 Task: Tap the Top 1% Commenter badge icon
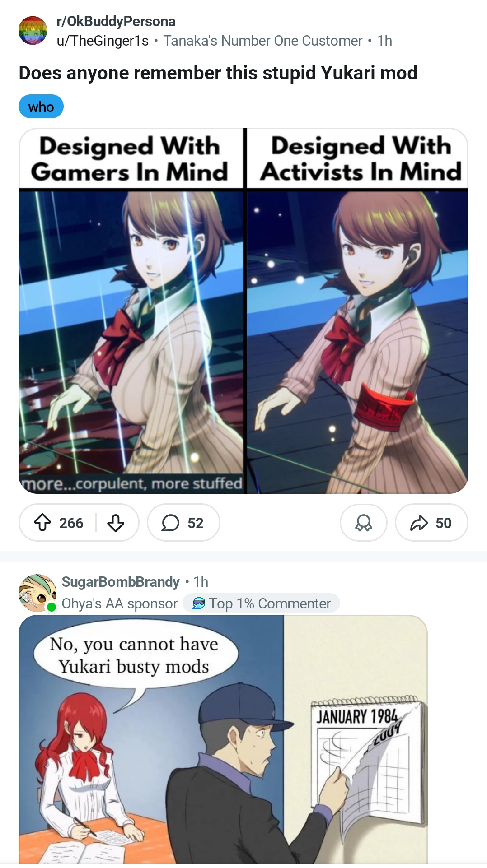(x=199, y=603)
